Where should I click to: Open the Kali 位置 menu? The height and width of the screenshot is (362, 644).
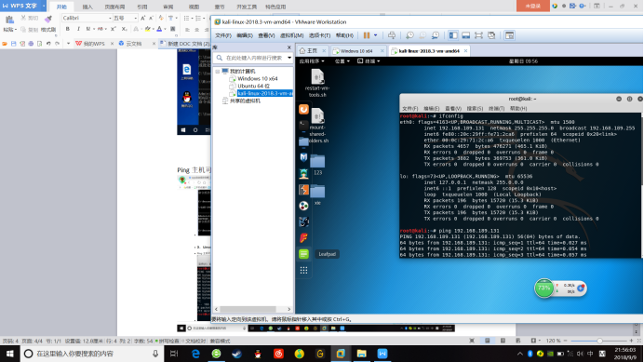pos(342,61)
